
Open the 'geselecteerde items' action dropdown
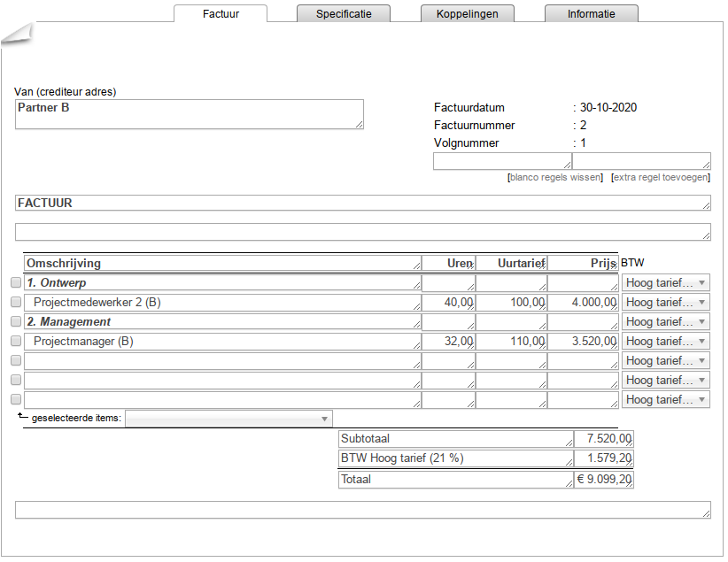coord(228,419)
